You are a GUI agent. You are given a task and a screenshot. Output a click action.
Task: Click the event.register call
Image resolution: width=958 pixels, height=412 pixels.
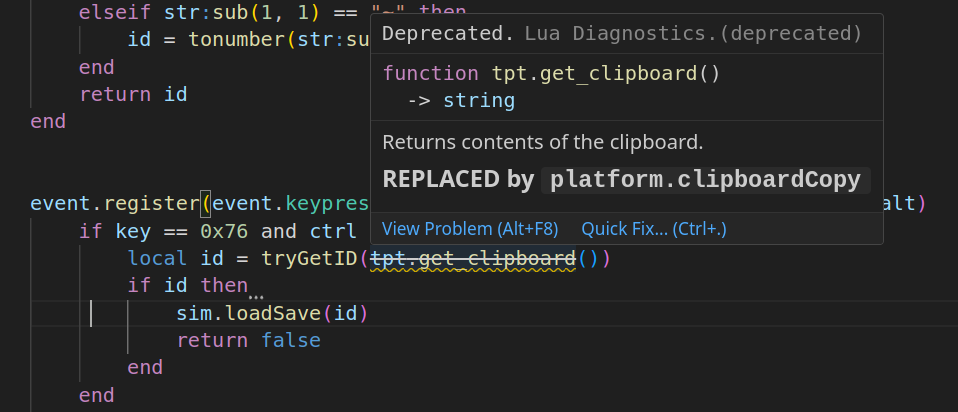click(115, 204)
